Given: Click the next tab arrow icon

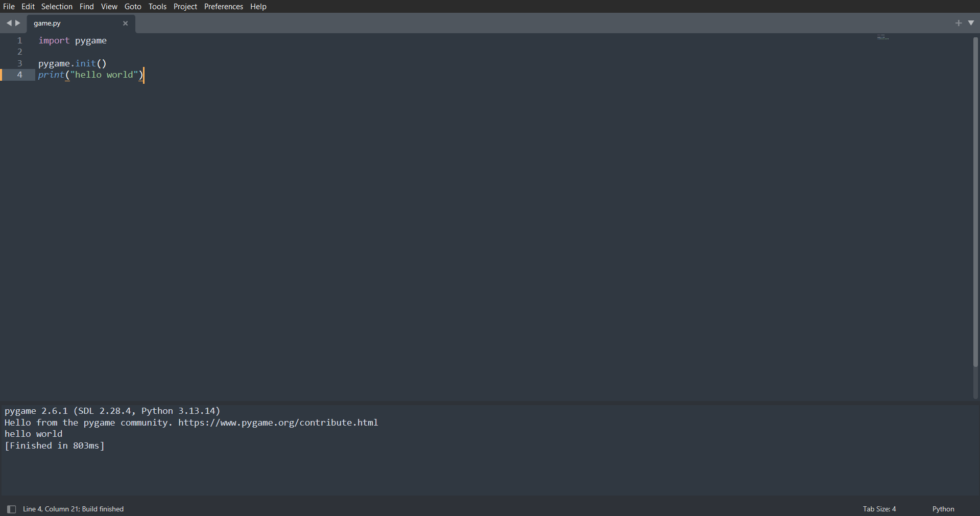Looking at the screenshot, I should pyautogui.click(x=18, y=23).
